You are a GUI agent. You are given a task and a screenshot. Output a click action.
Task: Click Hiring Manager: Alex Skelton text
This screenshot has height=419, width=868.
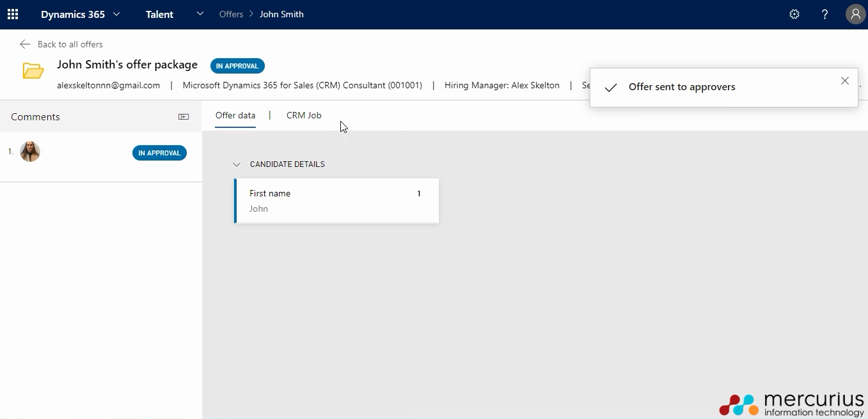coord(502,85)
